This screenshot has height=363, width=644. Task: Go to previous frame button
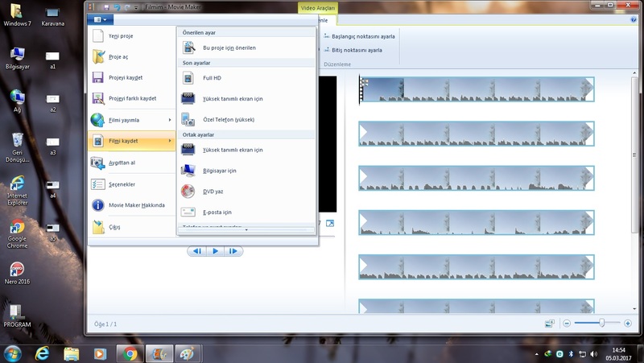tap(197, 251)
